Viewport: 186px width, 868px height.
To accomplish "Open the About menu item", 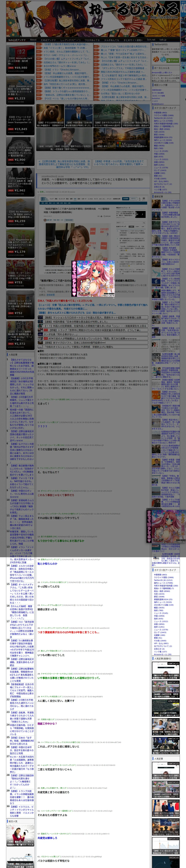I will pyautogui.click(x=33, y=40).
